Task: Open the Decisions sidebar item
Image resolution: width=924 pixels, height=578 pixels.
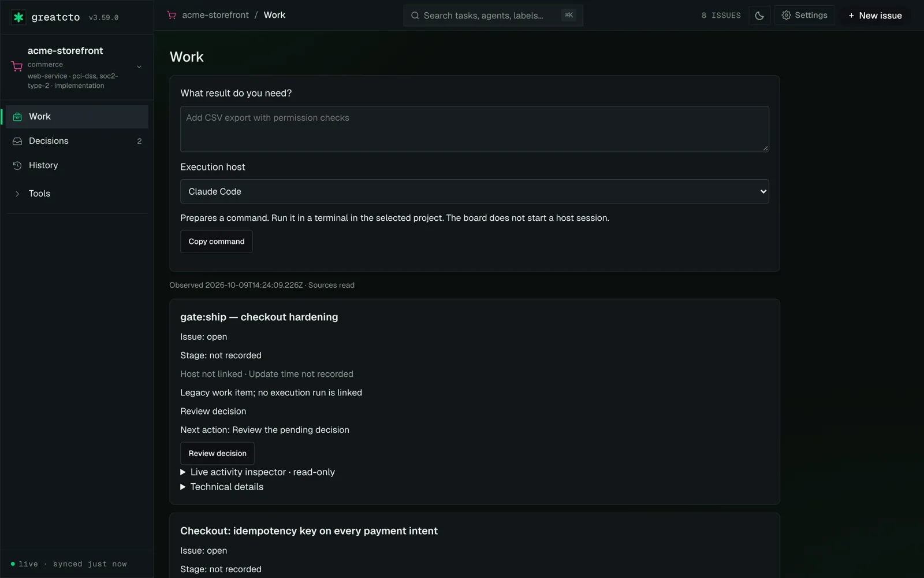Action: [76, 141]
